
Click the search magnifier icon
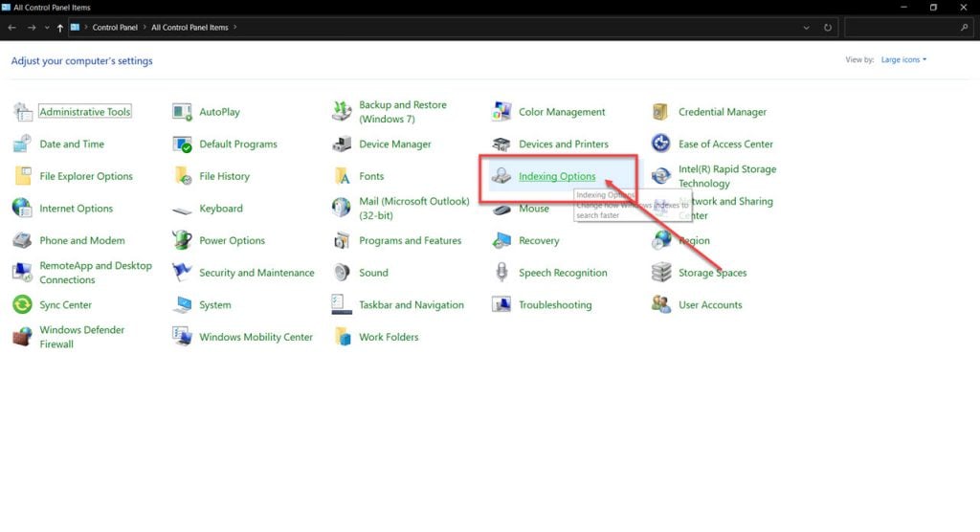(x=965, y=28)
